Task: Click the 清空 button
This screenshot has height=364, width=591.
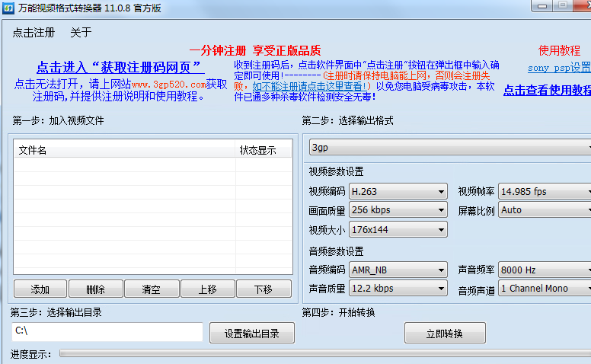Action: (x=151, y=289)
